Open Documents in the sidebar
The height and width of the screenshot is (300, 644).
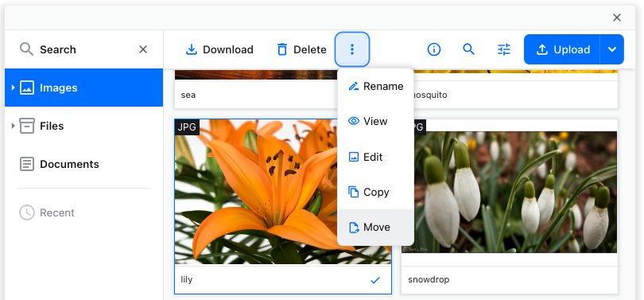click(x=83, y=164)
